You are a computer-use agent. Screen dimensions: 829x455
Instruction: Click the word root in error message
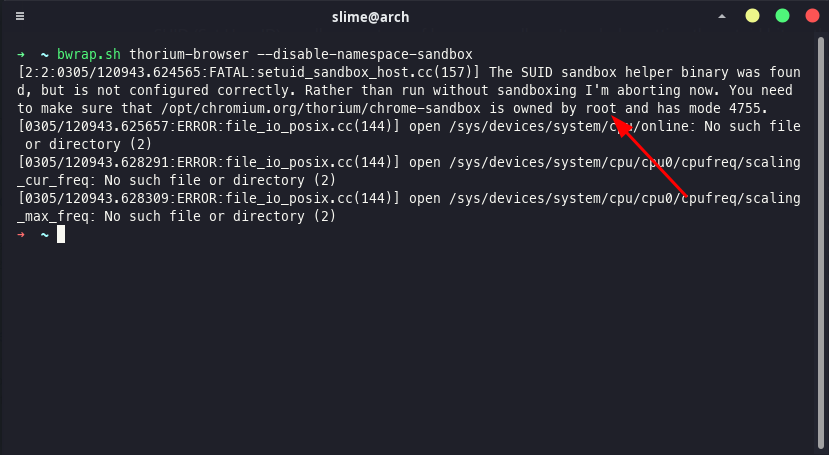[x=601, y=108]
